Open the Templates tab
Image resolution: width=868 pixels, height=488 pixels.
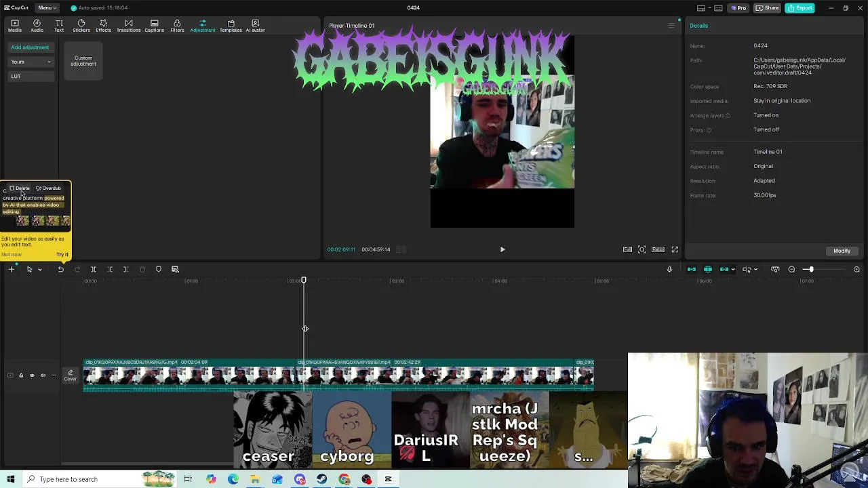(231, 26)
